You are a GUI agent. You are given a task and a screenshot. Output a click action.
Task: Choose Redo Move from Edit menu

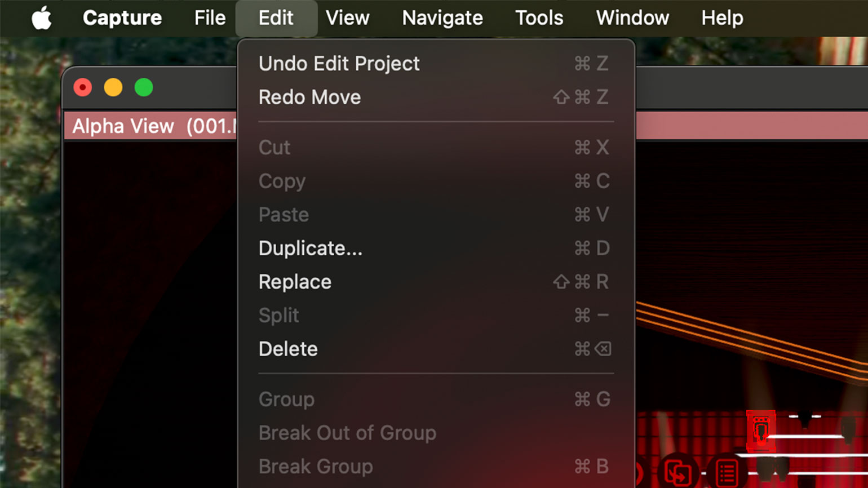pyautogui.click(x=309, y=97)
